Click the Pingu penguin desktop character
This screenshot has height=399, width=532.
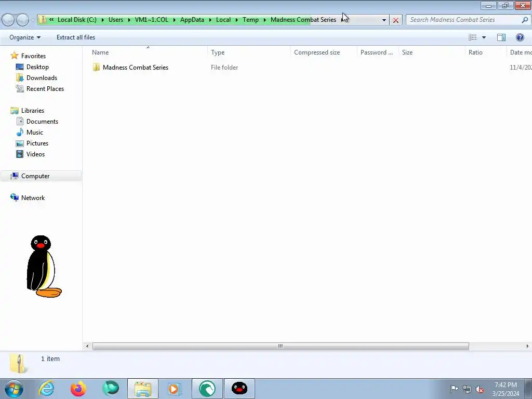(44, 267)
